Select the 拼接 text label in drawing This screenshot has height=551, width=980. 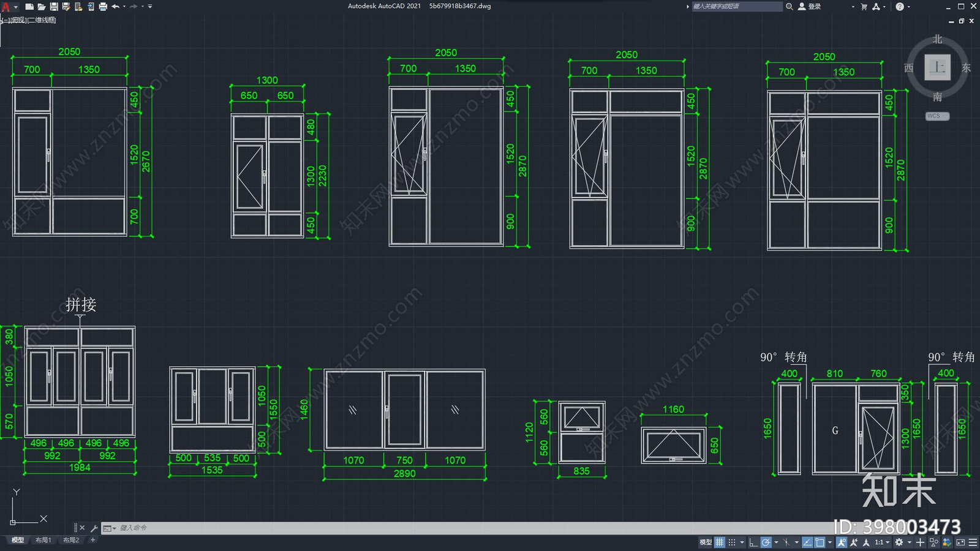(81, 304)
